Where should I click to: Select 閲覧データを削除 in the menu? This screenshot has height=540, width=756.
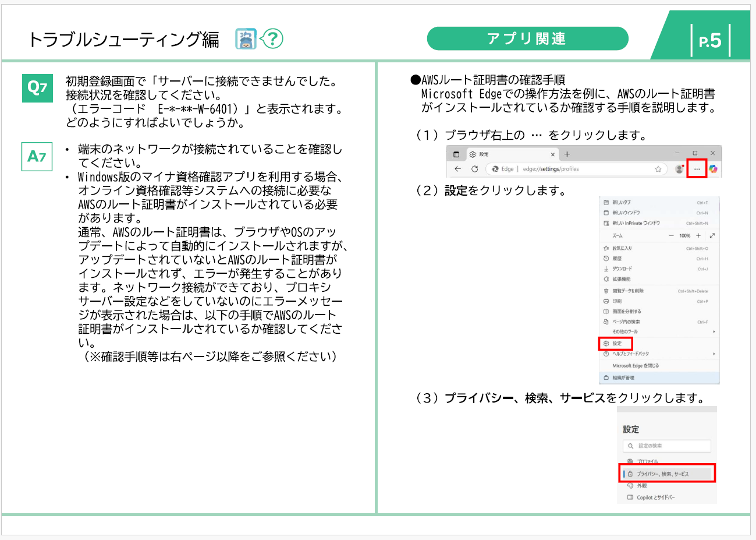pos(659,291)
